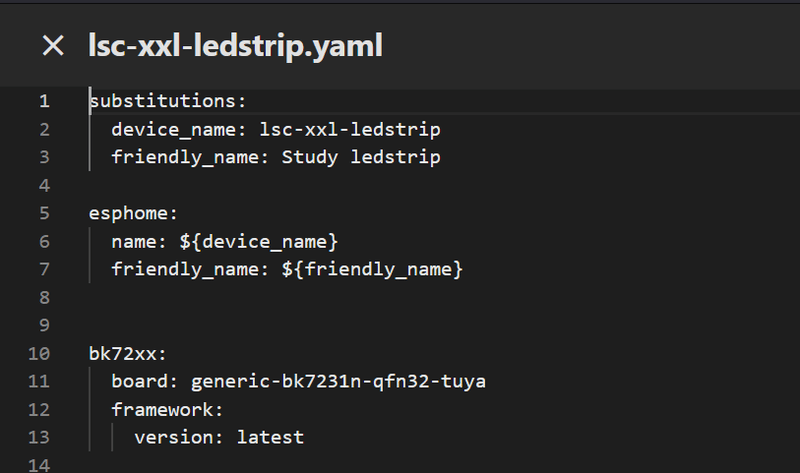Select line number 4 in gutter
This screenshot has height=473, width=800.
(43, 185)
